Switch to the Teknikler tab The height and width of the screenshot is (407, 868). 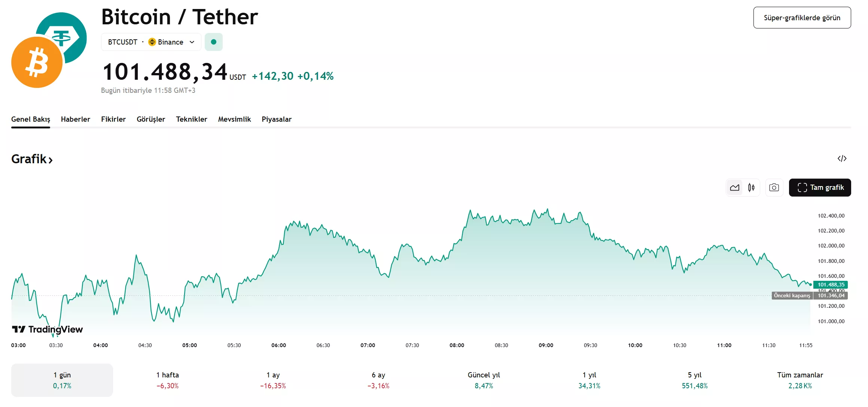(191, 119)
